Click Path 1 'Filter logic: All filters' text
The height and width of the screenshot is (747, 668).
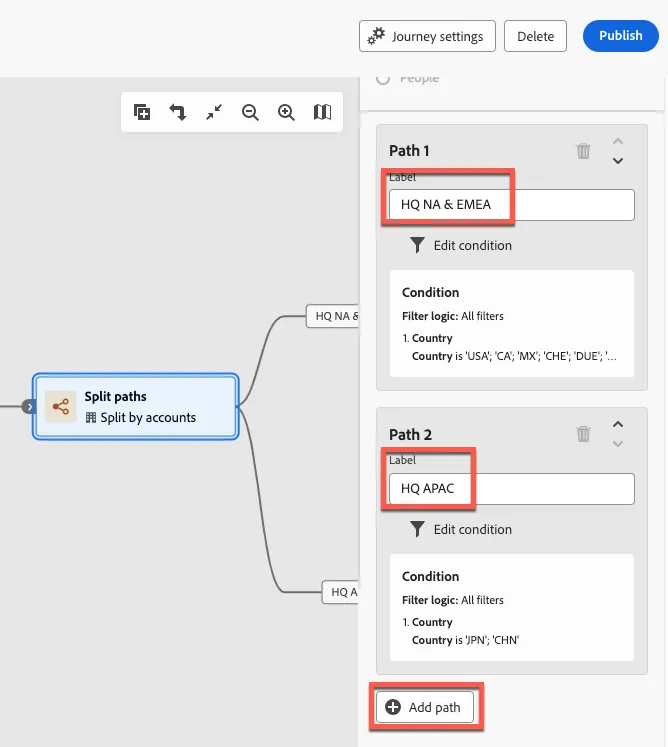(x=453, y=316)
